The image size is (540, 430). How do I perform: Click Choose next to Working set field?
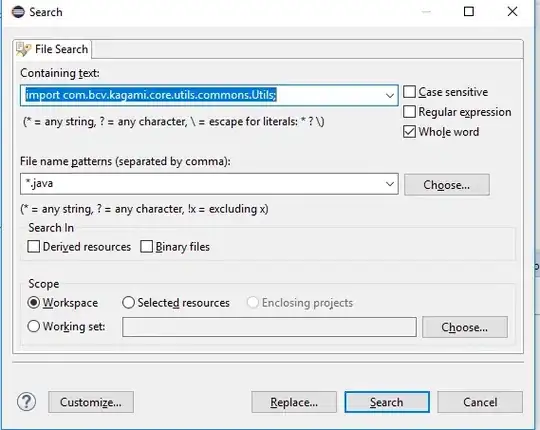[465, 327]
